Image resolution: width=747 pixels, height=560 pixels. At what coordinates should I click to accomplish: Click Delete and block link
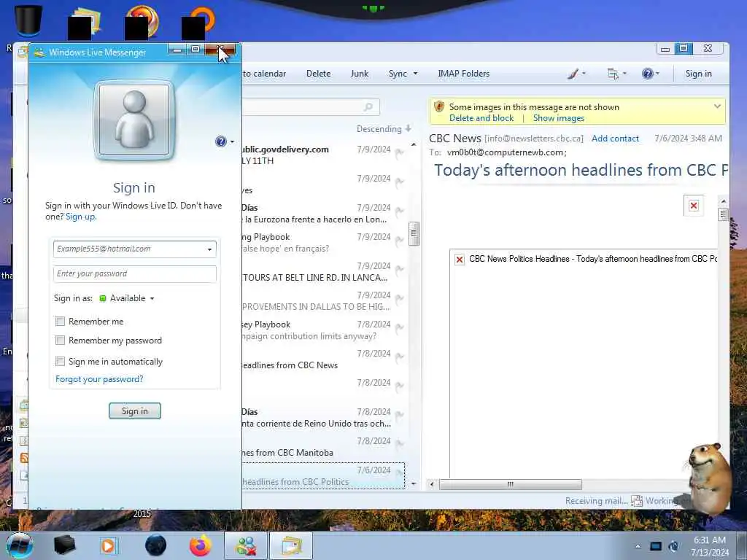pyautogui.click(x=481, y=118)
